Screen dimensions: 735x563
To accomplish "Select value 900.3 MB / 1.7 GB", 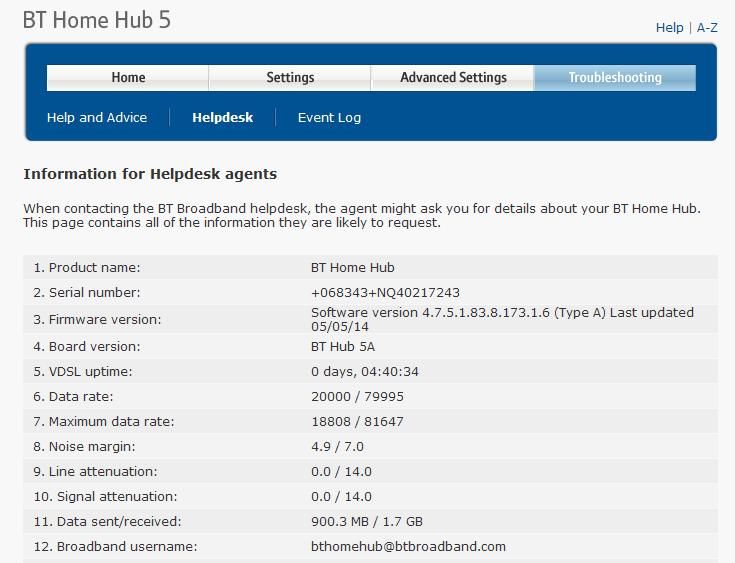I will pos(367,521).
